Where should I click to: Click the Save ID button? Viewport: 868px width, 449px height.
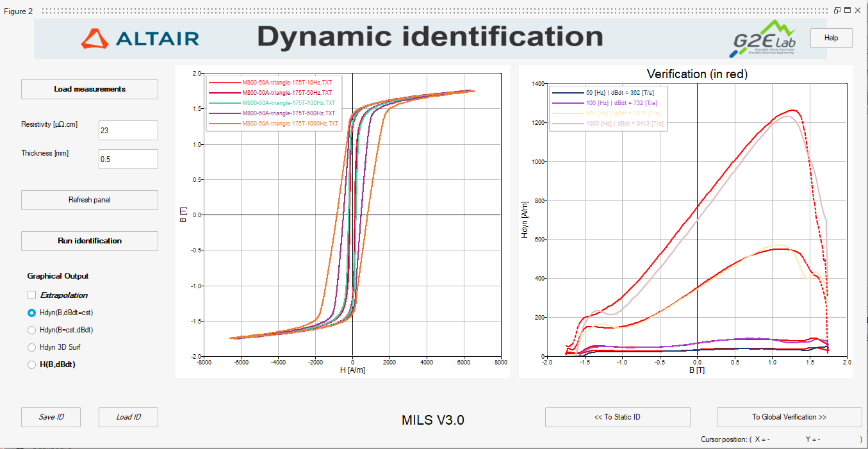coord(51,417)
